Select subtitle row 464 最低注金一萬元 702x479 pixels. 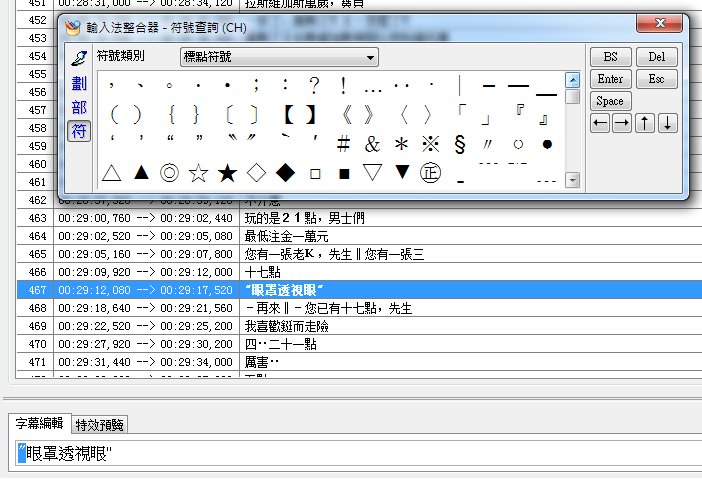coord(359,236)
